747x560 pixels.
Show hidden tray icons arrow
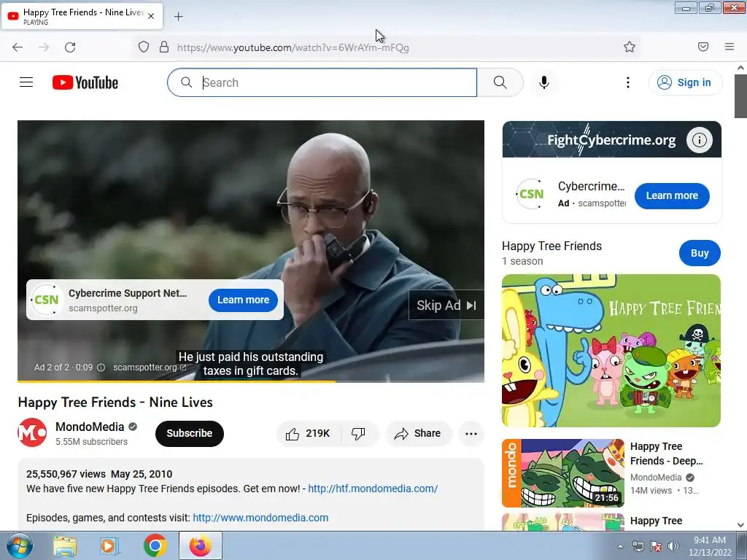click(620, 546)
